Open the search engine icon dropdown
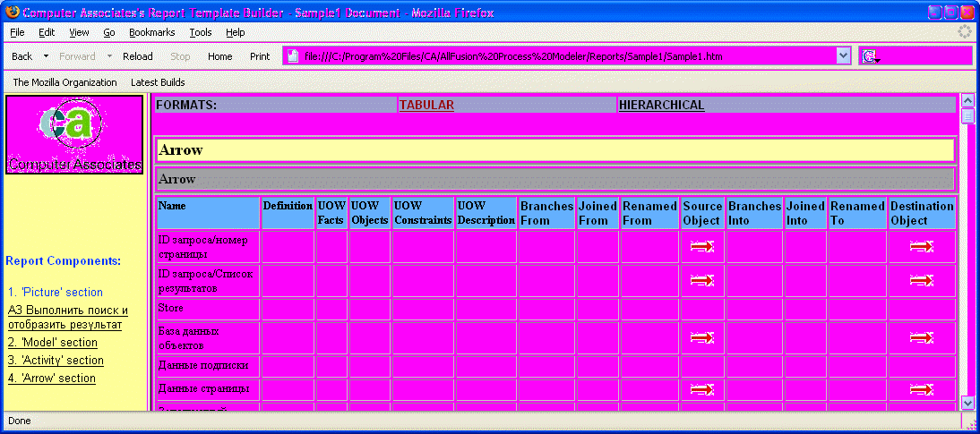980x434 pixels. click(x=872, y=57)
